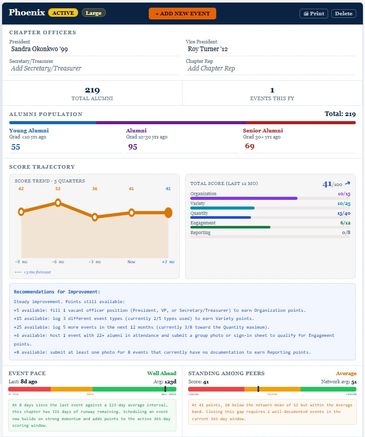365x437 pixels.
Task: Click the Last 8d ago label
Action: click(23, 381)
